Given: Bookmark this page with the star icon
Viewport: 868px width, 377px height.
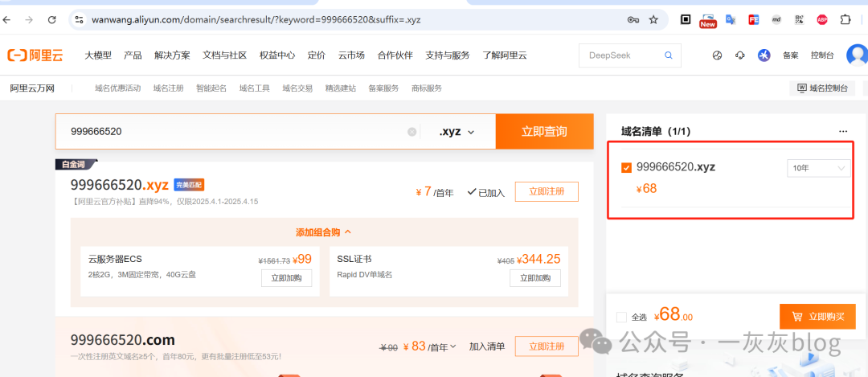Looking at the screenshot, I should coord(653,20).
